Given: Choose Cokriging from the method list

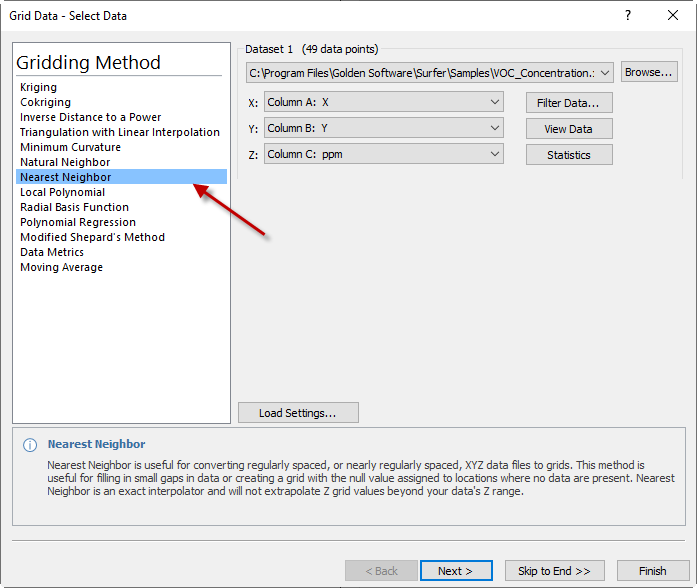Looking at the screenshot, I should click(x=45, y=102).
